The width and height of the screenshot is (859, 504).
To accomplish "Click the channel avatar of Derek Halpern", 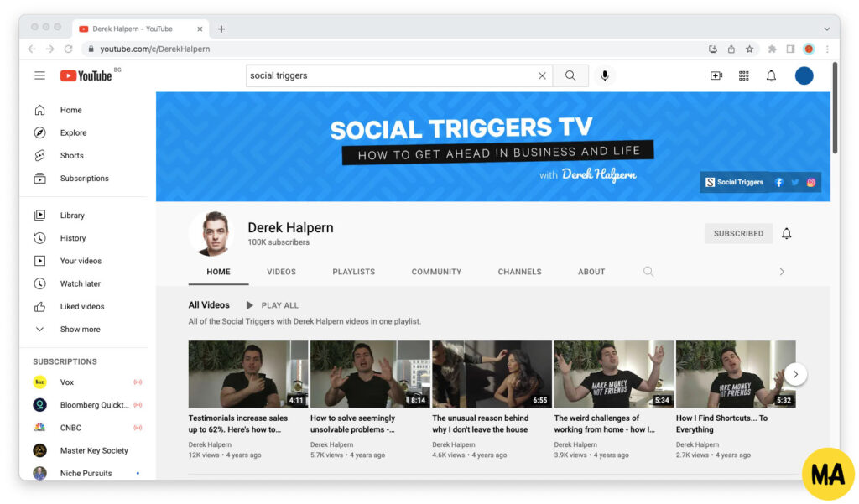I will (x=212, y=233).
